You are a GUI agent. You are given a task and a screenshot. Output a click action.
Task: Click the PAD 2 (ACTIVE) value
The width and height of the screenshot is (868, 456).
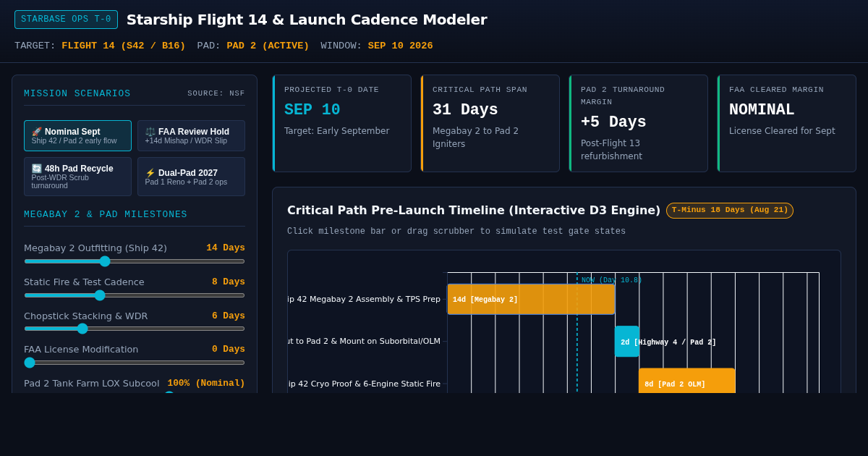268,46
